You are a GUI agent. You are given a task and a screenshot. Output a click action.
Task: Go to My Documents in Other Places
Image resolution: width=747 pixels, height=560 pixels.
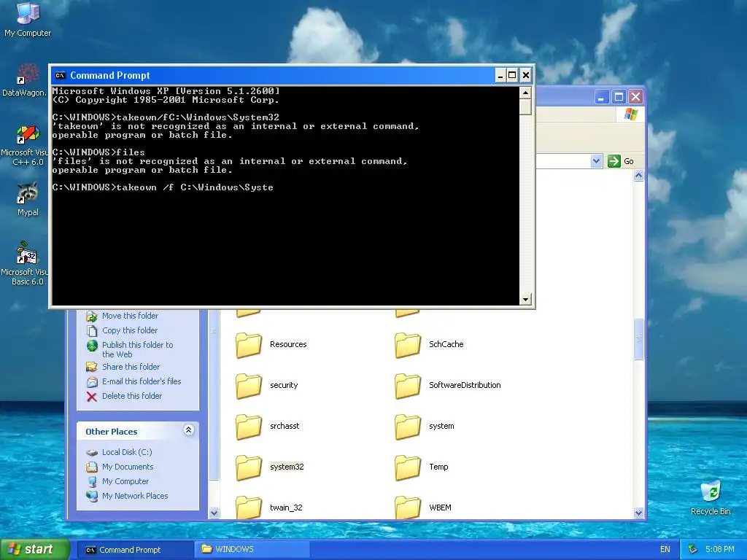(128, 467)
